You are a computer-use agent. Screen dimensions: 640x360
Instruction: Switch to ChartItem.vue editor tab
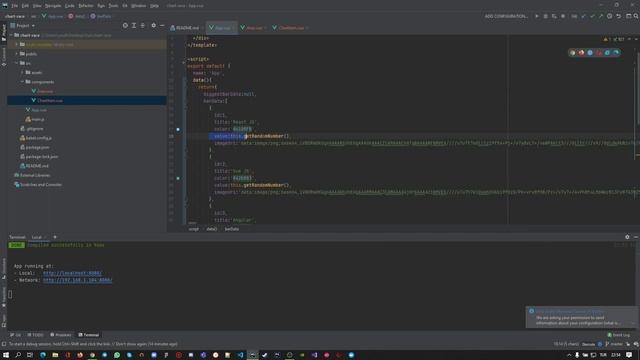pos(289,28)
